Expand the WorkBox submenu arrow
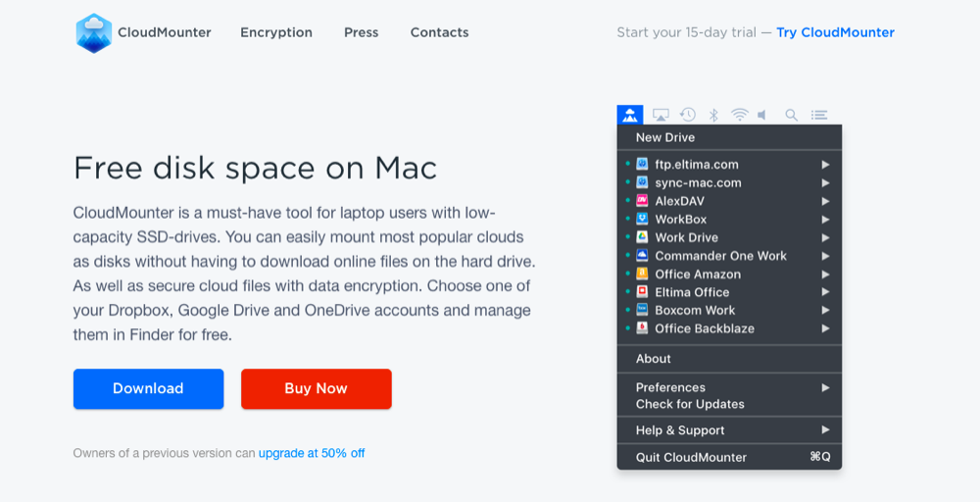The height and width of the screenshot is (502, 980). [825, 219]
